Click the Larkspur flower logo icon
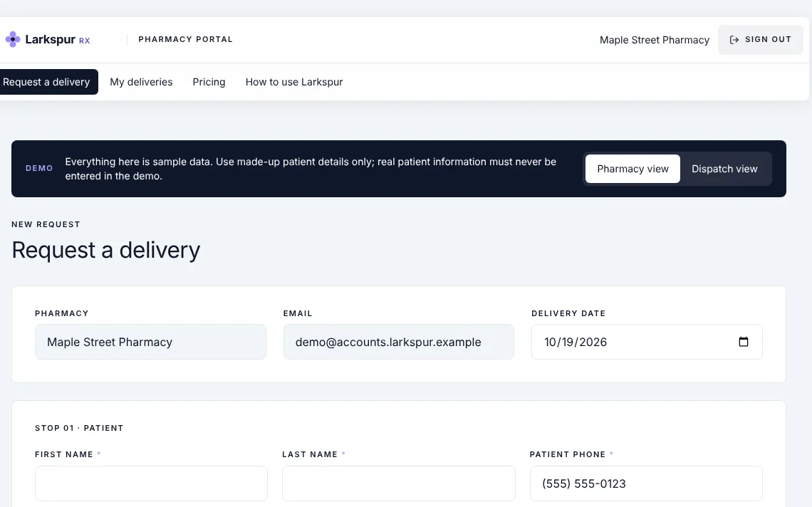Image resolution: width=812 pixels, height=507 pixels. click(x=12, y=39)
